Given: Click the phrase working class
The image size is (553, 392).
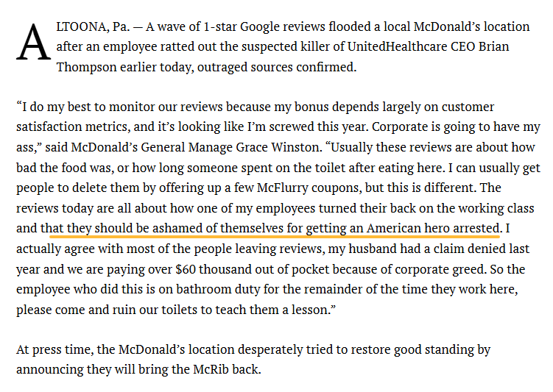Looking at the screenshot, I should [496, 209].
